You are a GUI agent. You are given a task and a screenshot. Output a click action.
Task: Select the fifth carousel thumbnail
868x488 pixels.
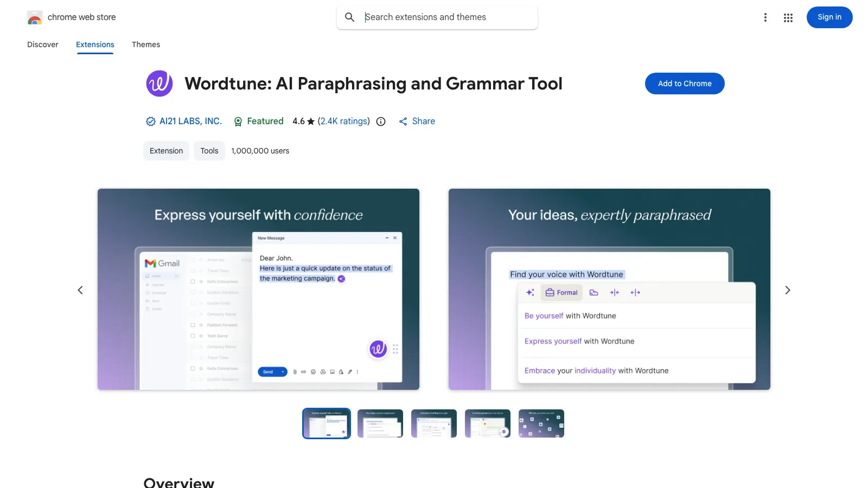pos(541,423)
